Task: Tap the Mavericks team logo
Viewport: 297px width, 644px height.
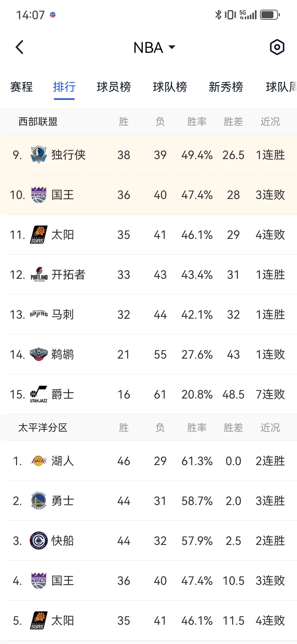Action: tap(38, 155)
